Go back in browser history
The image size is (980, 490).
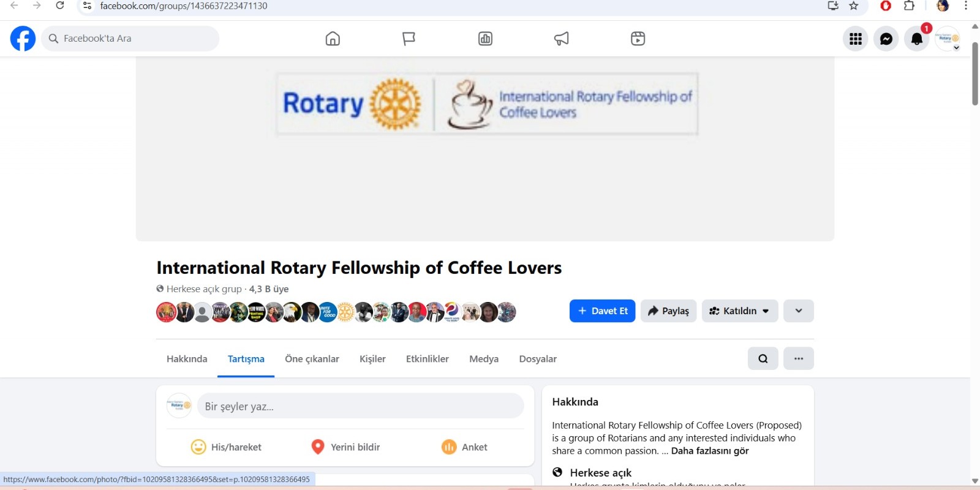click(x=14, y=6)
